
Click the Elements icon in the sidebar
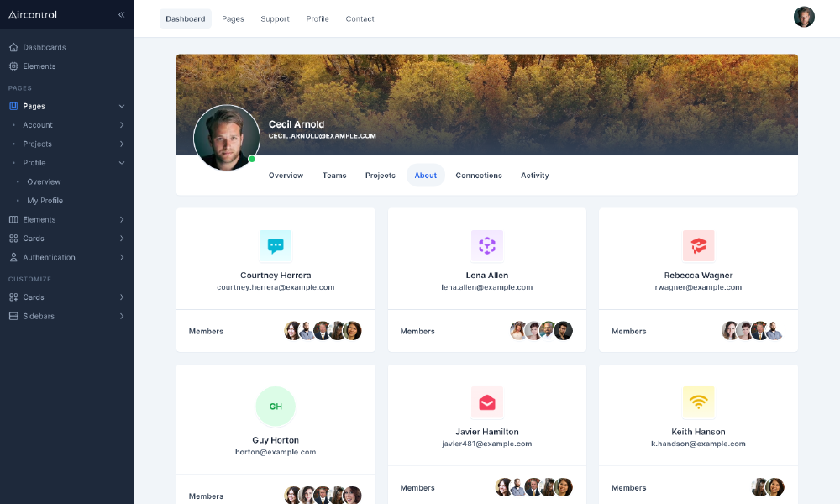12,66
